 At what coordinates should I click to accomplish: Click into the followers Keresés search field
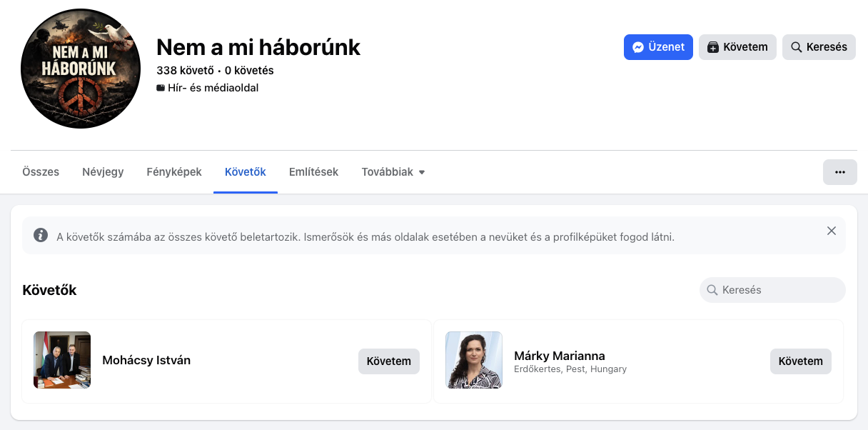[778, 290]
